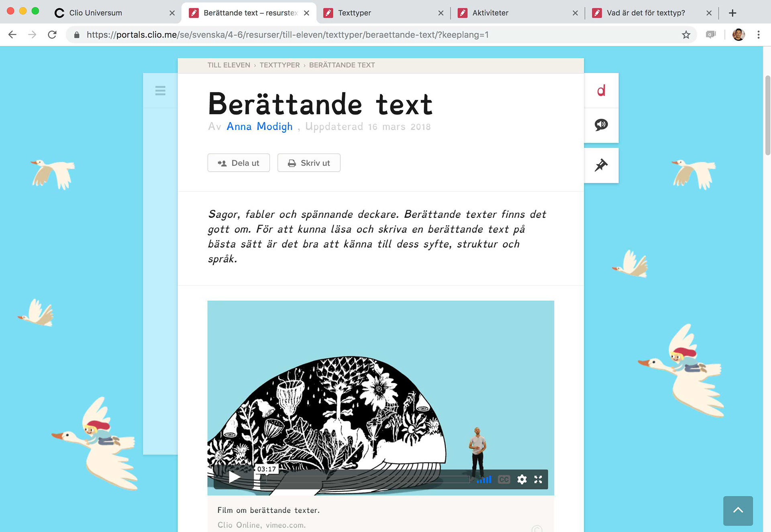Open author link Anna Modigh
Screen dimensions: 771x532
tap(259, 127)
